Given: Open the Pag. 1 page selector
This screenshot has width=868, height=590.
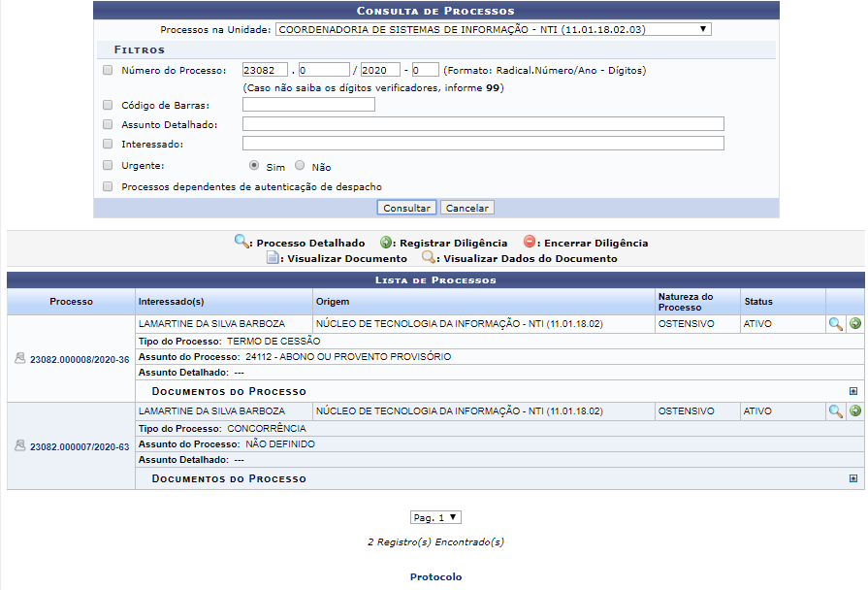Looking at the screenshot, I should 435,517.
